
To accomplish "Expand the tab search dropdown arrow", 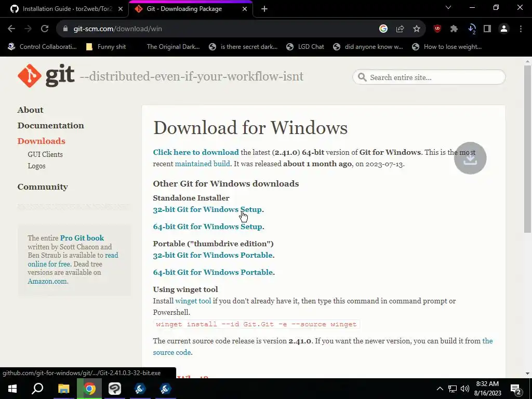I will (x=448, y=7).
